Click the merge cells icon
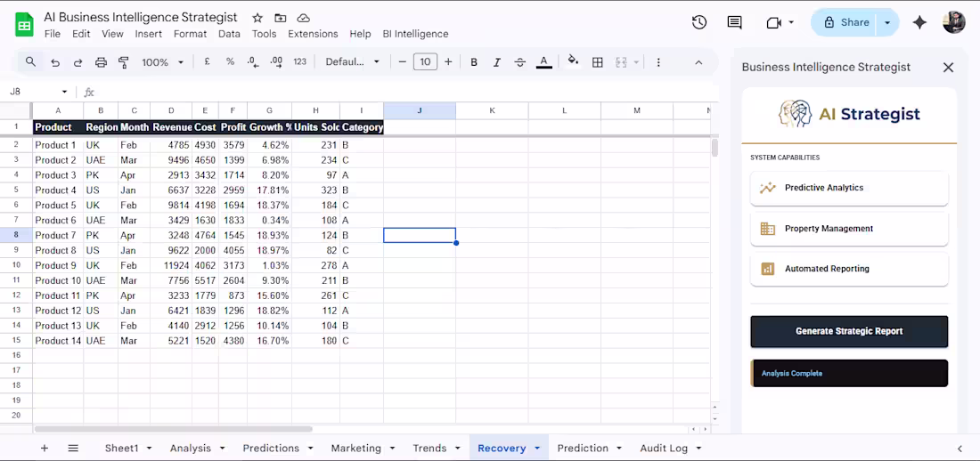This screenshot has height=461, width=980. [x=621, y=62]
